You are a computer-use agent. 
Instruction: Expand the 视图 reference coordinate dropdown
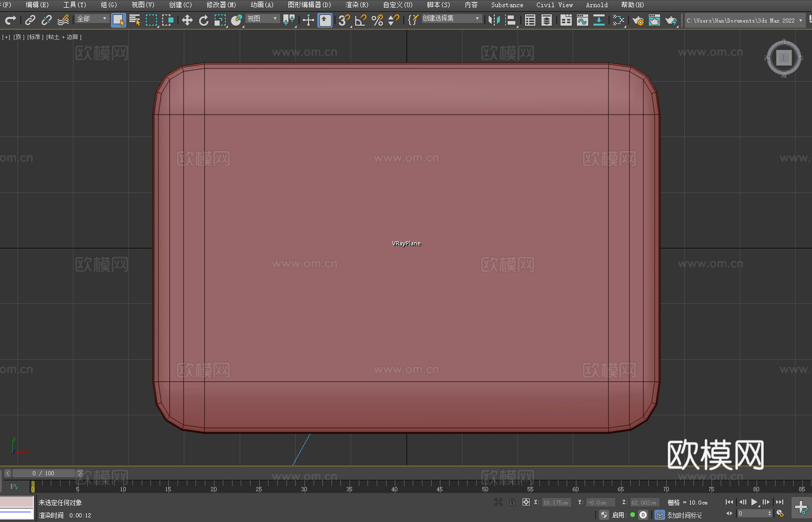(x=262, y=18)
